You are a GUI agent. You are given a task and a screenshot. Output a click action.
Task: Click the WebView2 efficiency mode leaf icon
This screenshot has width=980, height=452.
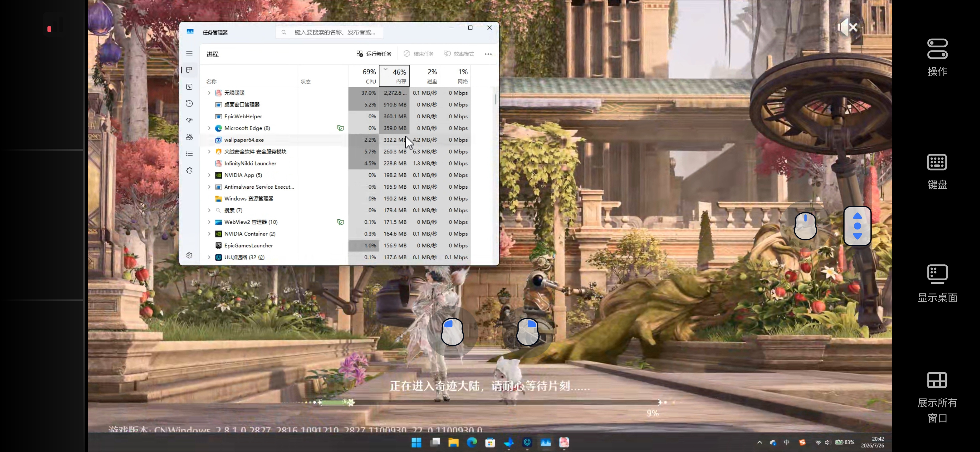[340, 222]
